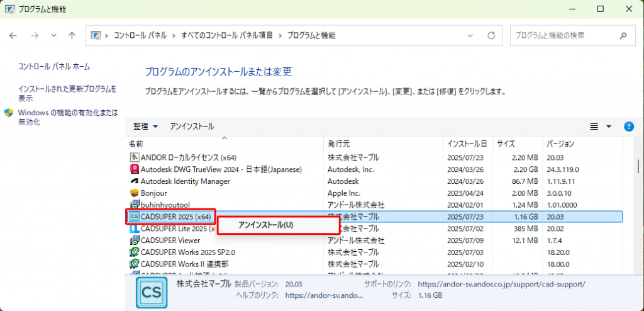This screenshot has width=644, height=311.
Task: Click the CADSUPER Viewer icon
Action: click(x=135, y=240)
